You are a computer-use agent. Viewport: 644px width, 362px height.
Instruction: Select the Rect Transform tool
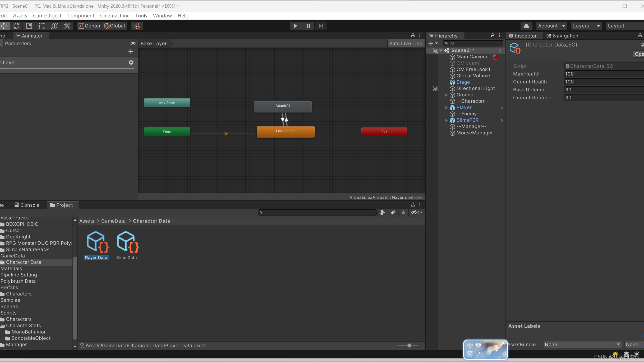(42, 26)
